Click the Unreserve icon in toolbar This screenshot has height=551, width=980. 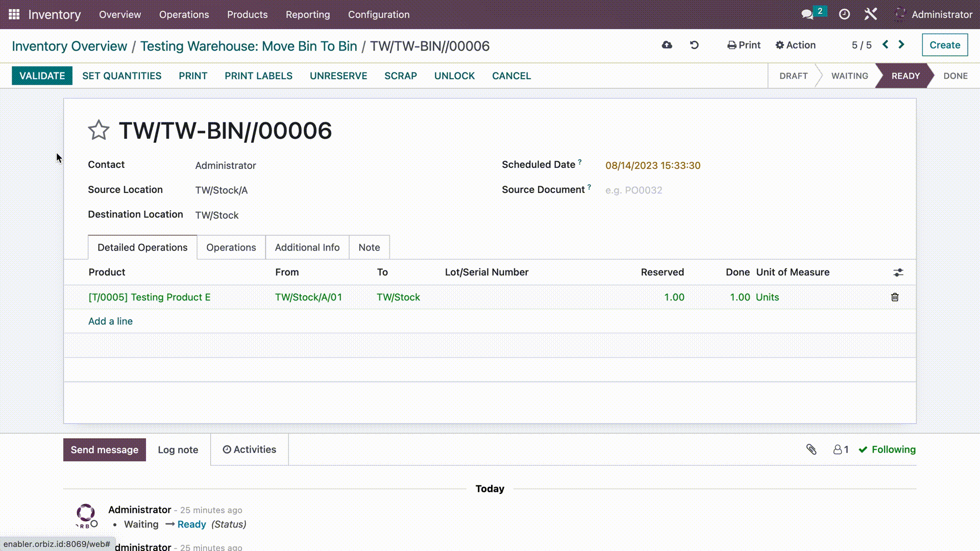pyautogui.click(x=338, y=76)
